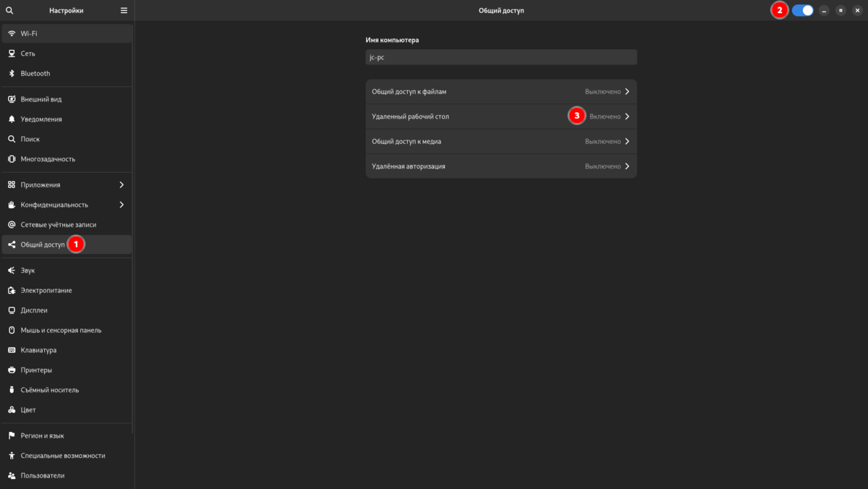
Task: Select Внешний вид in sidebar
Action: click(x=67, y=99)
